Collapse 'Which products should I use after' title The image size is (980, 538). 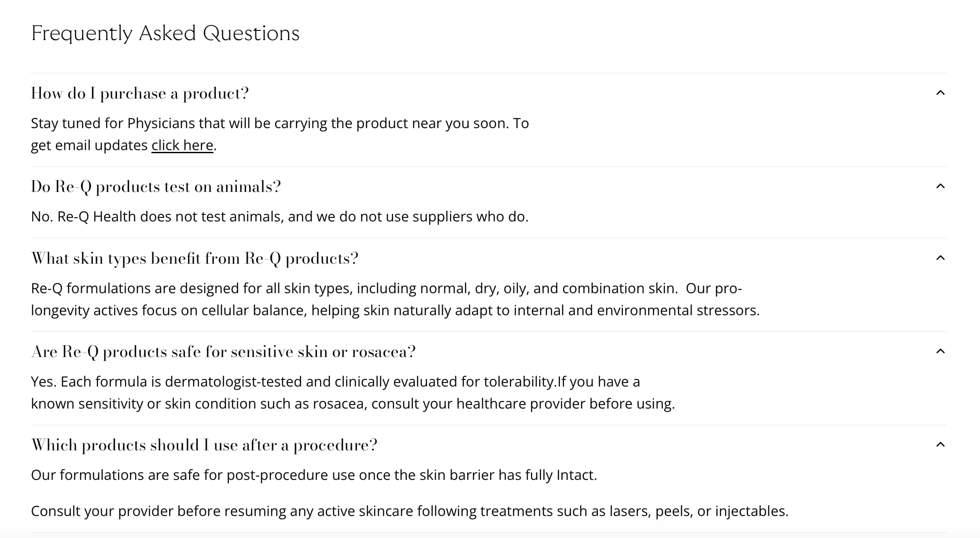click(204, 445)
